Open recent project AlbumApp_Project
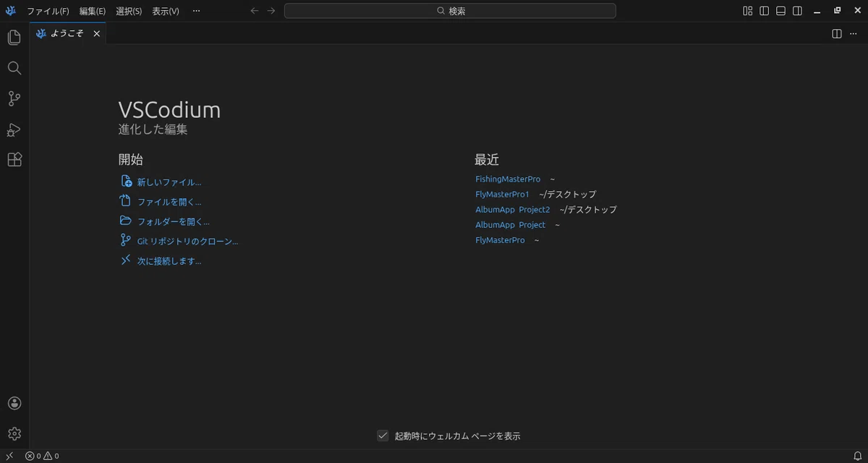Image resolution: width=868 pixels, height=463 pixels. tap(511, 224)
